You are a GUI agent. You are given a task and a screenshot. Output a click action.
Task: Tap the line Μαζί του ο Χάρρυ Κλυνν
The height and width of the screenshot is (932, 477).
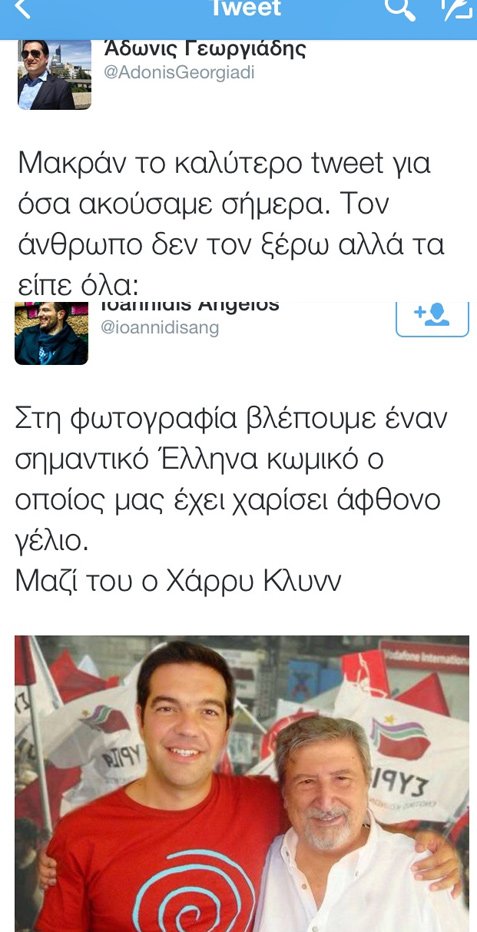click(178, 581)
